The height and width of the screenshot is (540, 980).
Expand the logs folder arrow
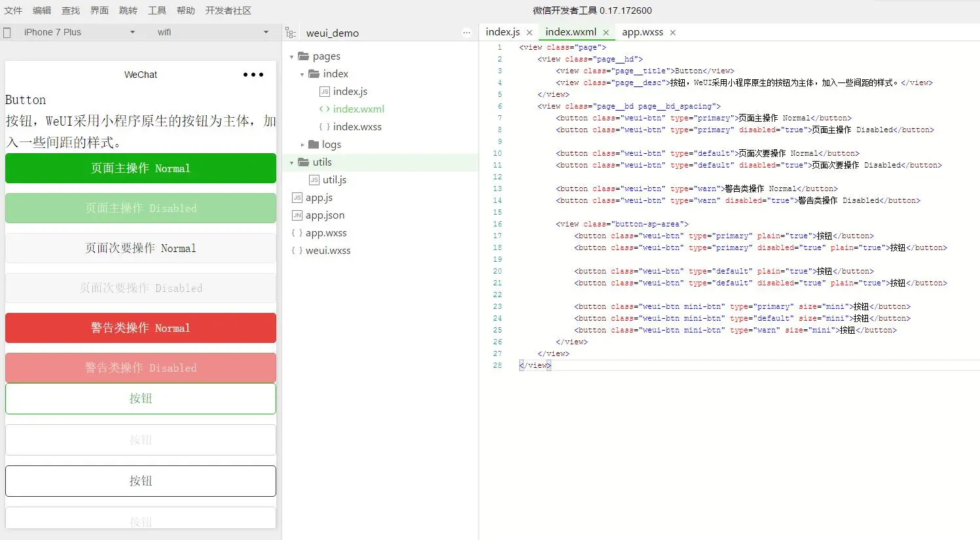tap(302, 145)
